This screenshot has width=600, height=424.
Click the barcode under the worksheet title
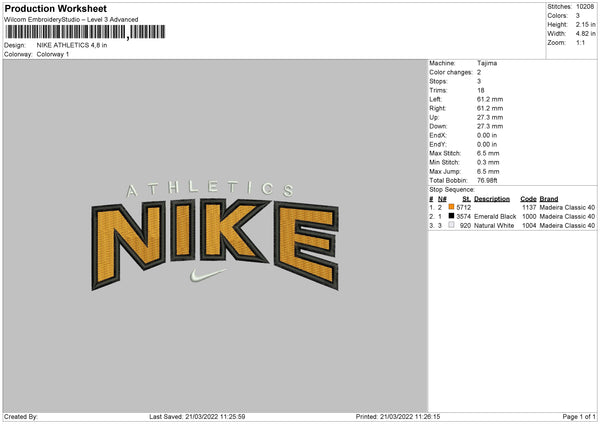click(x=85, y=32)
